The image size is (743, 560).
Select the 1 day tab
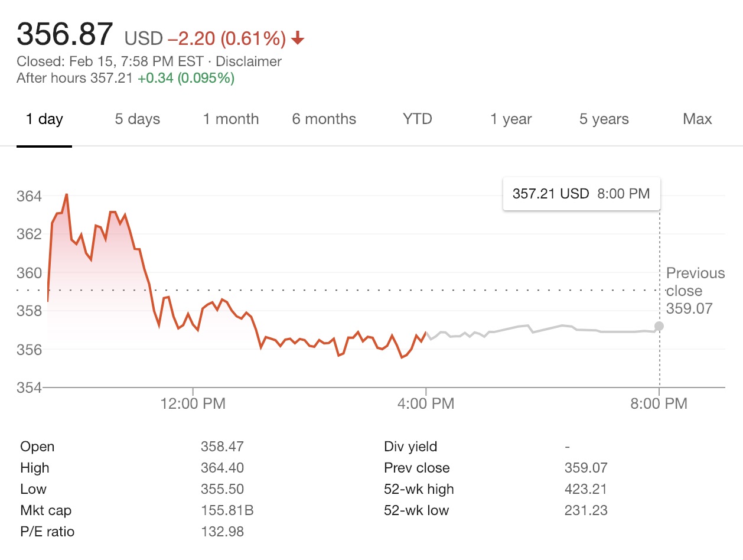click(x=44, y=119)
